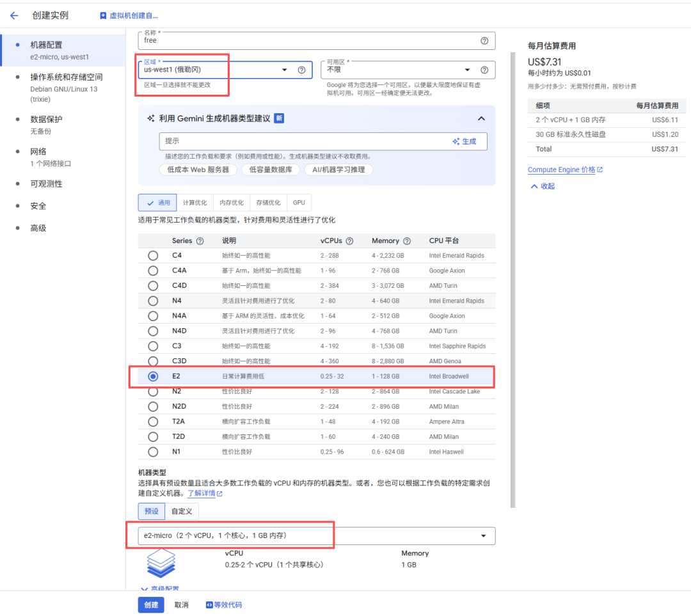Click the help icon in the 可用区 dropdown
691x616 pixels.
coord(484,70)
